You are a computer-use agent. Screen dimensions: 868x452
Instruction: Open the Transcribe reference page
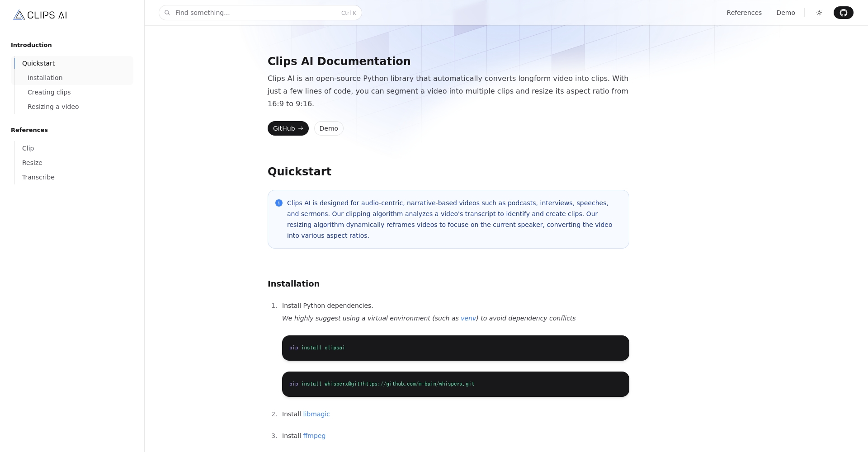click(38, 177)
